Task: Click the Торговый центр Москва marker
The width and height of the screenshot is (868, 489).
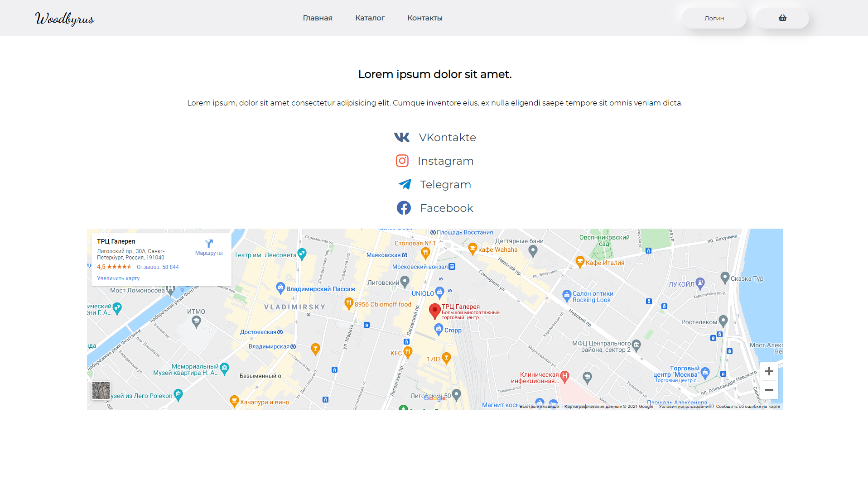Action: (x=705, y=373)
